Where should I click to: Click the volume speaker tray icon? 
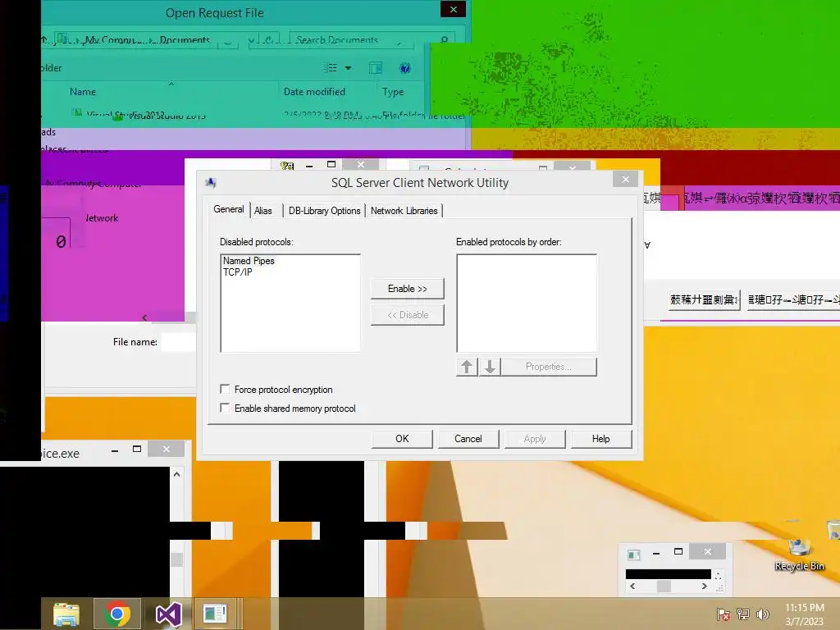[763, 614]
